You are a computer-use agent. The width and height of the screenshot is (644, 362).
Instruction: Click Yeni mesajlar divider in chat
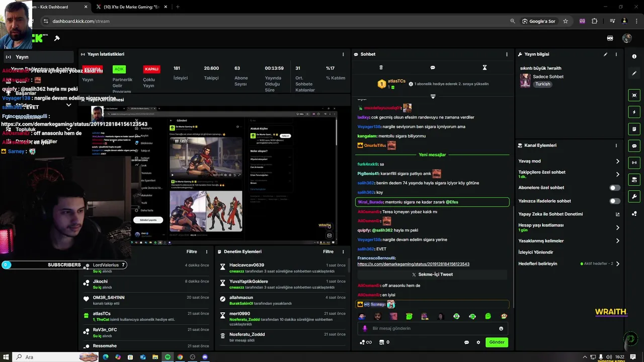(x=432, y=155)
